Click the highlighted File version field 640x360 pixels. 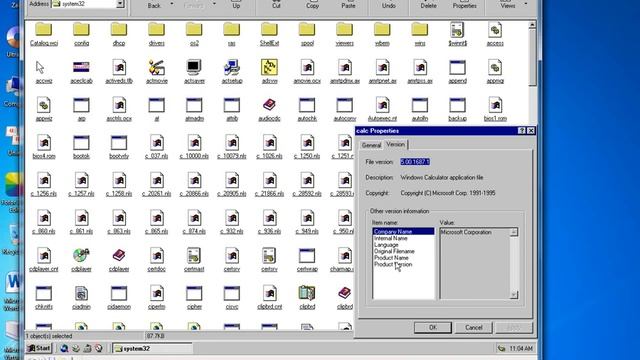(x=415, y=162)
